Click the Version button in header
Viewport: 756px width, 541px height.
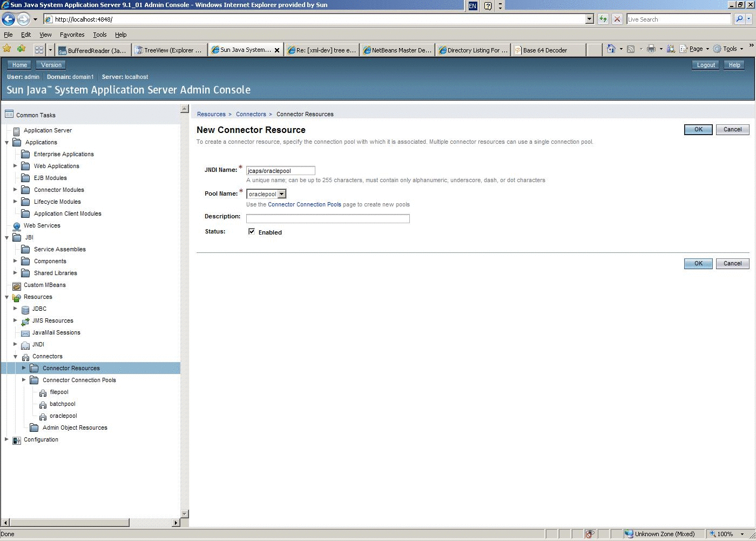point(51,65)
